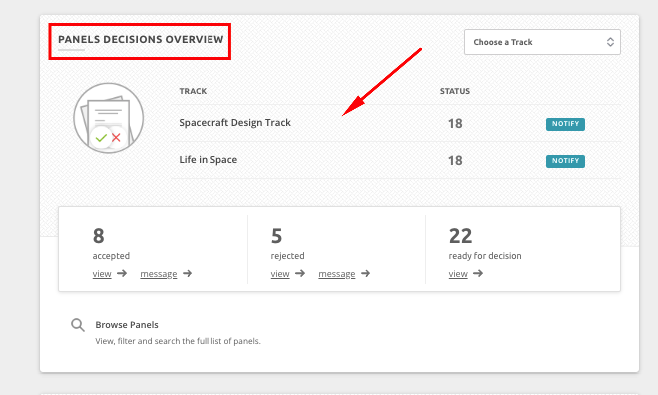Image resolution: width=658 pixels, height=395 pixels.
Task: Notify the Spacecraft Design Track
Action: [x=565, y=124]
